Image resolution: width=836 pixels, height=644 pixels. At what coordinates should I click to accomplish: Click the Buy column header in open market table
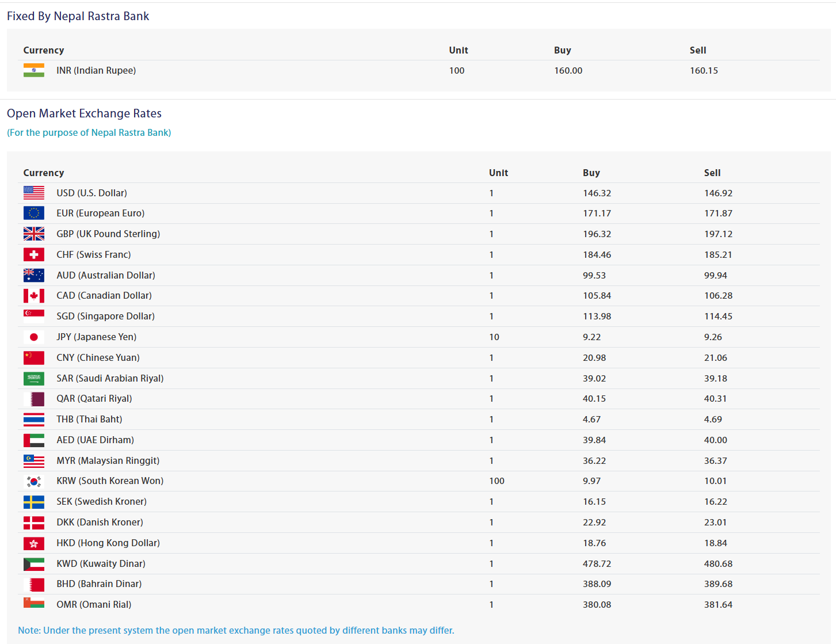click(x=591, y=173)
